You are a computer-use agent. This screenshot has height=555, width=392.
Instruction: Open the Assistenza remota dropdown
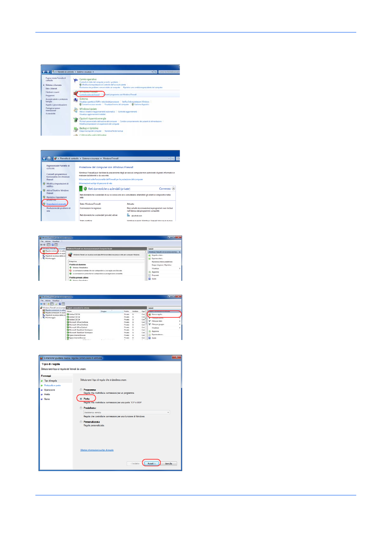pyautogui.click(x=127, y=412)
